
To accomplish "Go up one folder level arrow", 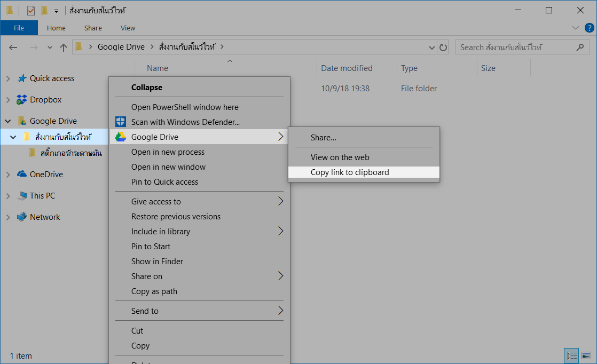I will point(63,47).
